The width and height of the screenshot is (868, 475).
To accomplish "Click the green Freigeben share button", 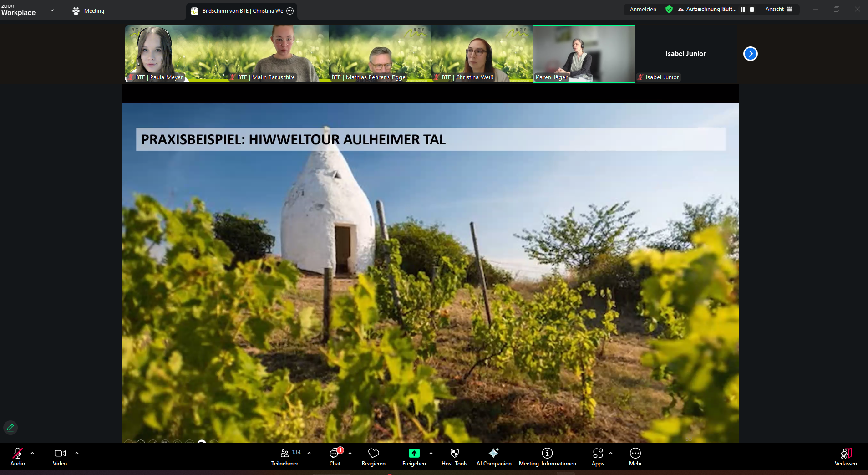I will (414, 454).
